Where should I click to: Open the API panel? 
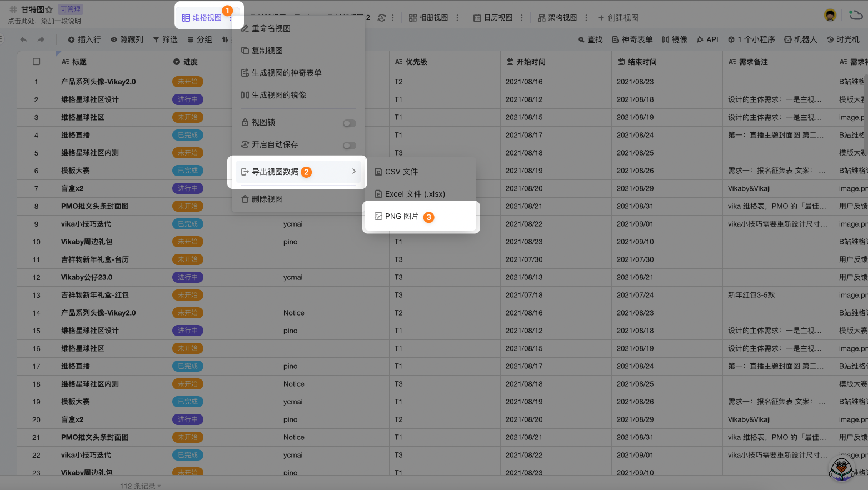707,39
